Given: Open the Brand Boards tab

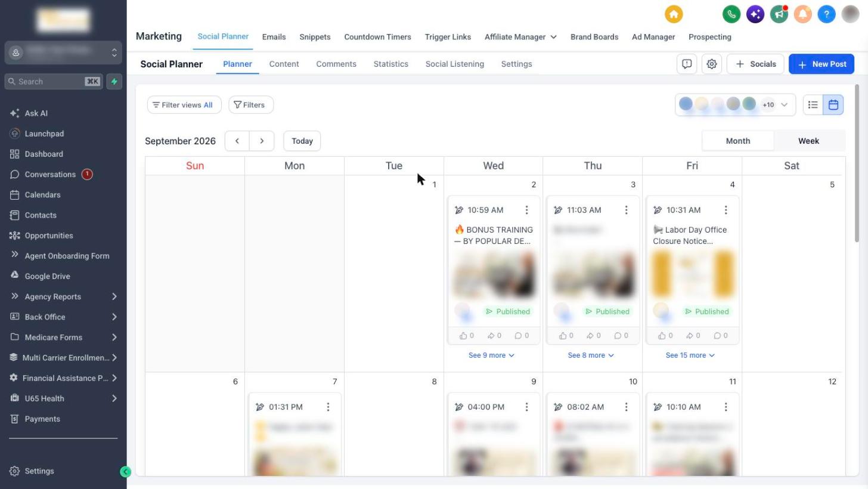Looking at the screenshot, I should click(594, 37).
